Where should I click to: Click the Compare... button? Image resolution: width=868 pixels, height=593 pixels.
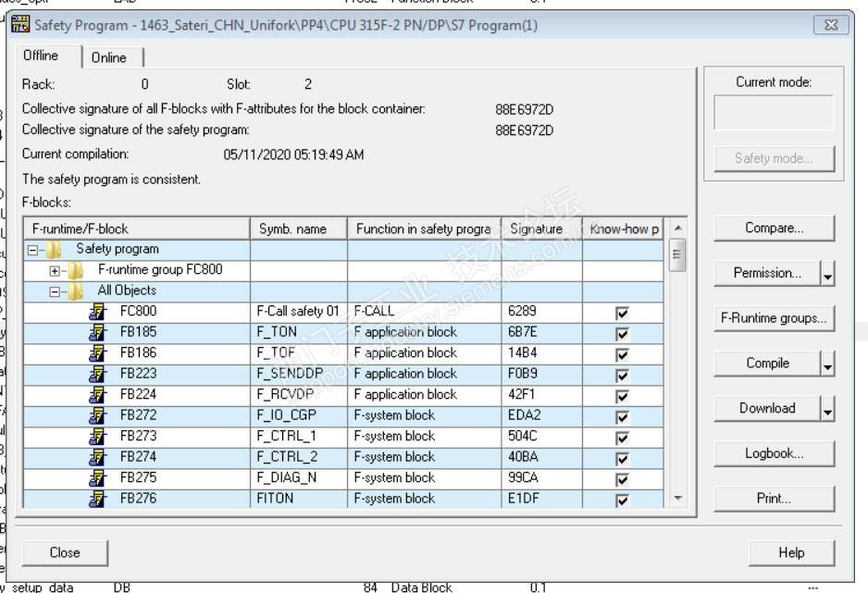point(774,228)
